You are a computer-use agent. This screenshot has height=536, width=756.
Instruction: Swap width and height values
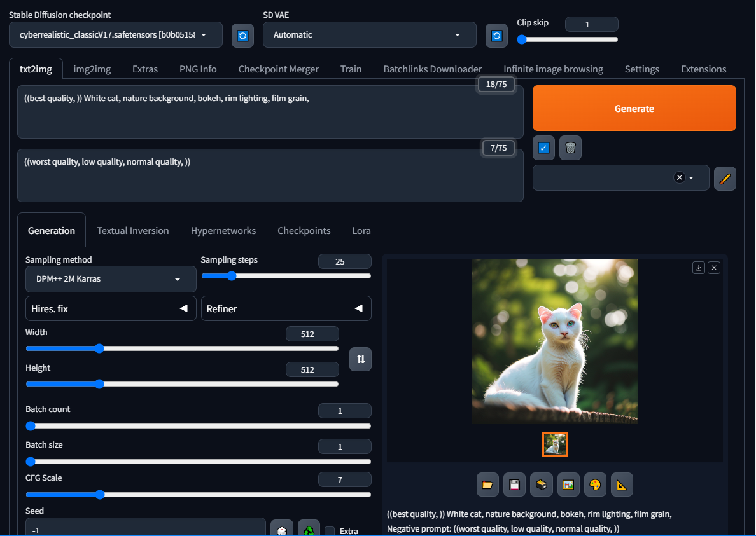pyautogui.click(x=361, y=359)
